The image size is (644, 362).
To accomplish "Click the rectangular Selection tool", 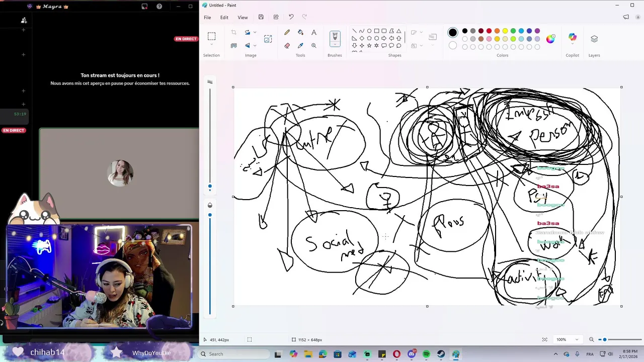I will pyautogui.click(x=211, y=36).
